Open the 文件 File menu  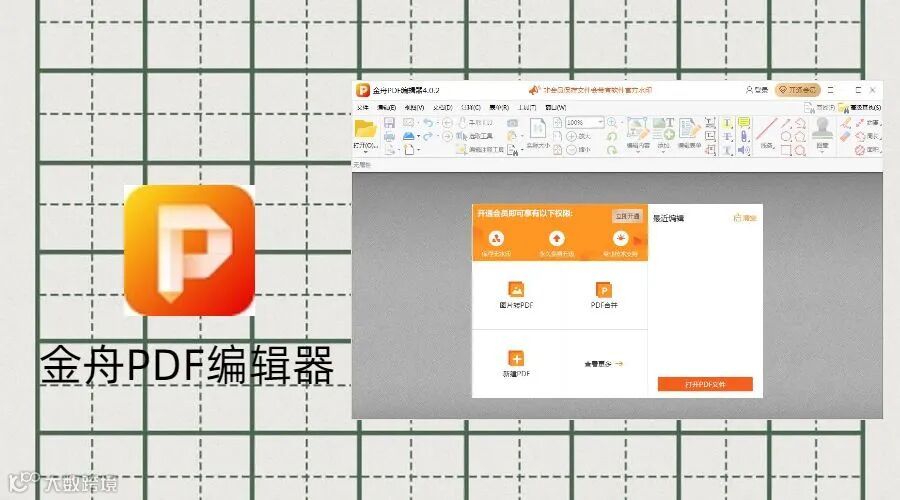[x=362, y=107]
